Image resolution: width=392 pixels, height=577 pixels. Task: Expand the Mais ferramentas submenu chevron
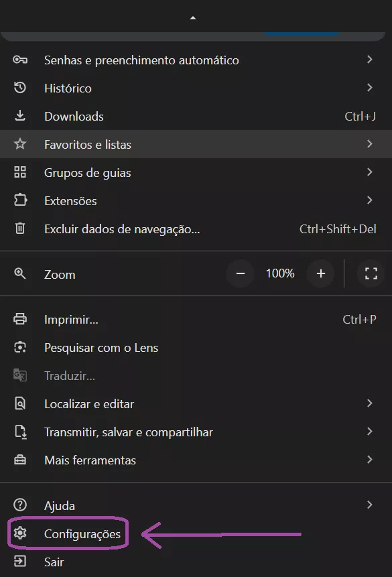(369, 460)
